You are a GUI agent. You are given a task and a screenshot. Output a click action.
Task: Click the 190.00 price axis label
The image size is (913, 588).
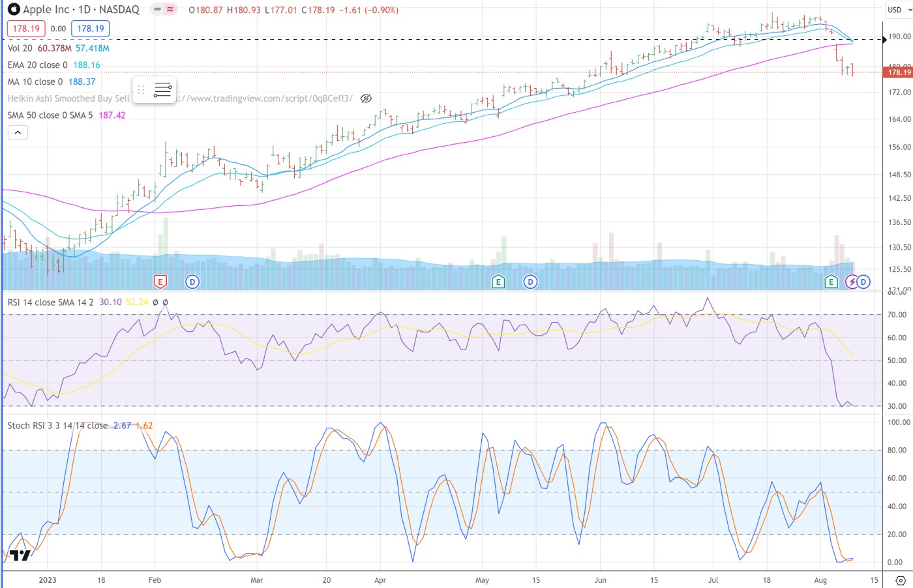tap(899, 37)
